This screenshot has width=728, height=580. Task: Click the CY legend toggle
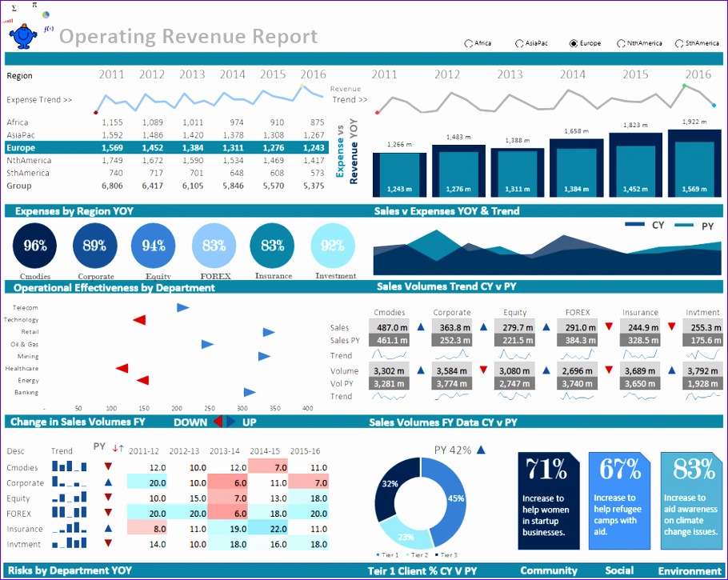click(x=635, y=225)
